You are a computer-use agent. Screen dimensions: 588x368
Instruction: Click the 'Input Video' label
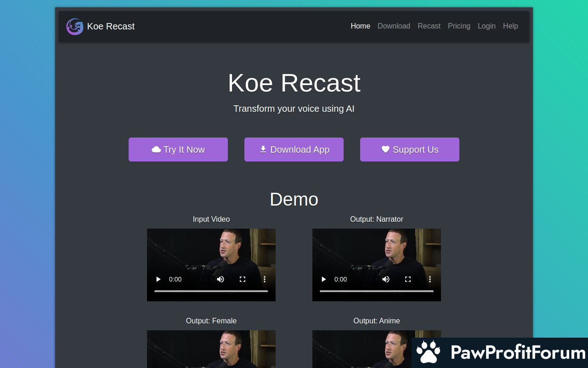(211, 219)
